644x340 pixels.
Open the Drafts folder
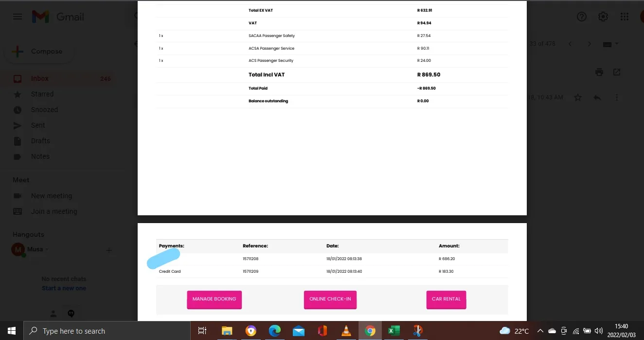(x=40, y=141)
